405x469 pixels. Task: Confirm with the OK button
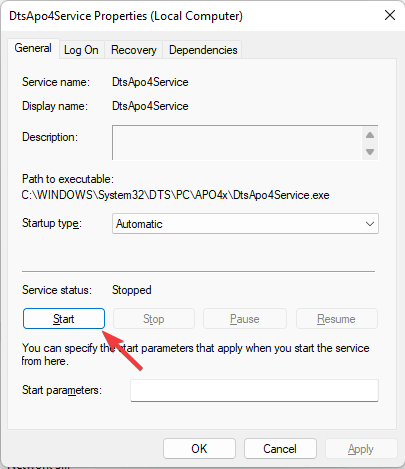pyautogui.click(x=199, y=449)
